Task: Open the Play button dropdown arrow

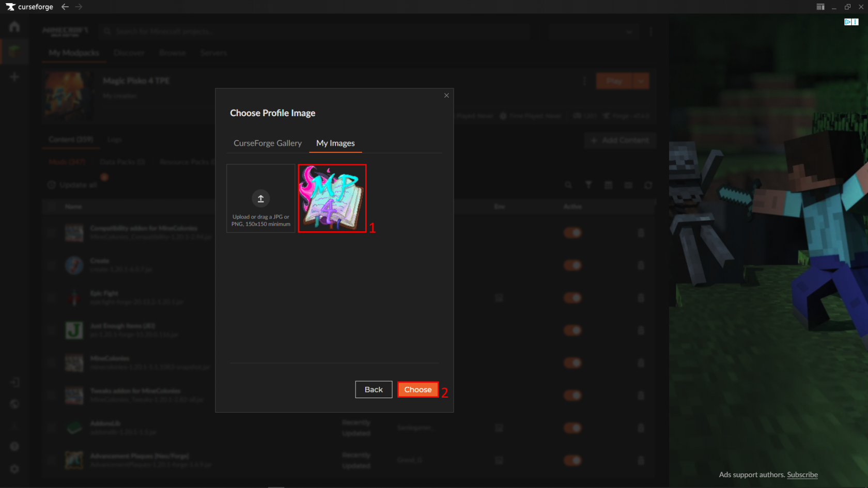Action: click(641, 81)
